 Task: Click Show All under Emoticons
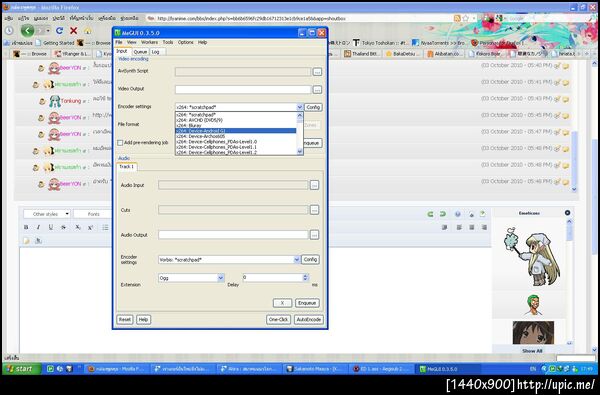tap(532, 351)
